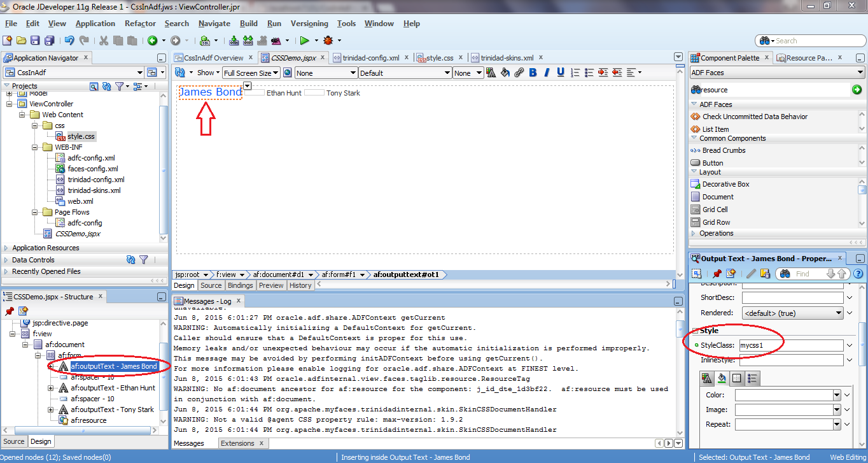Viewport: 868px width, 463px height.
Task: Open the Show dropdown in design toolbar
Action: pos(209,73)
